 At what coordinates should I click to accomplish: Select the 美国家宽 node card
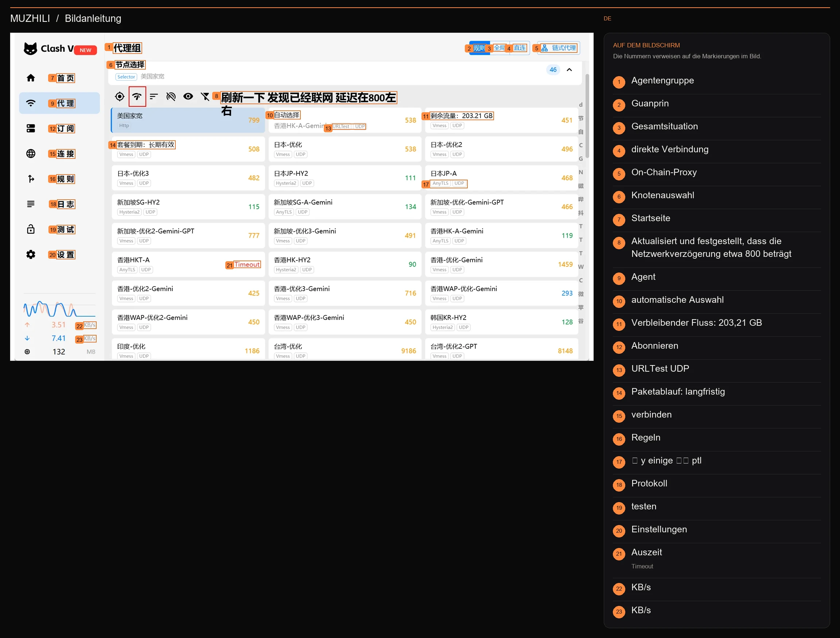(188, 120)
